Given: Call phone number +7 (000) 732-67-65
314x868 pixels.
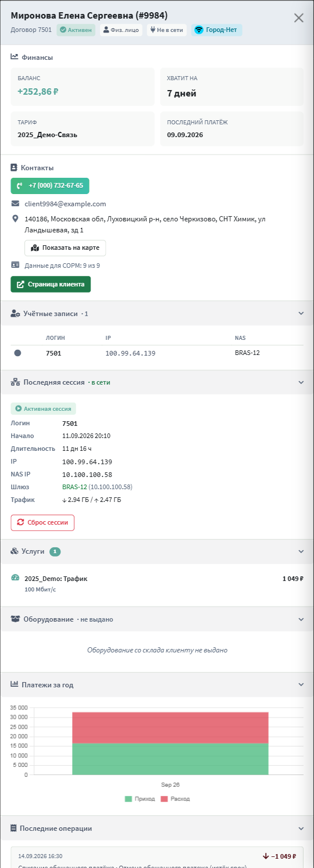Looking at the screenshot, I should [50, 186].
